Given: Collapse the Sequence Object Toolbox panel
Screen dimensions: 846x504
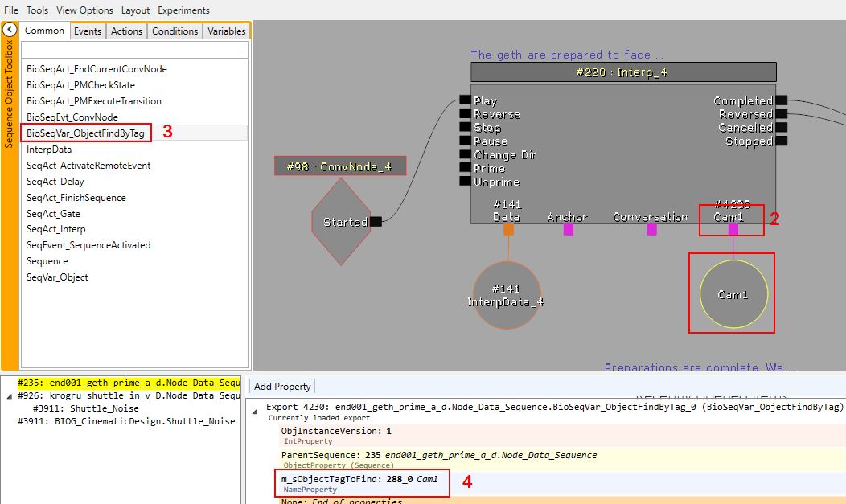Looking at the screenshot, I should [10, 29].
